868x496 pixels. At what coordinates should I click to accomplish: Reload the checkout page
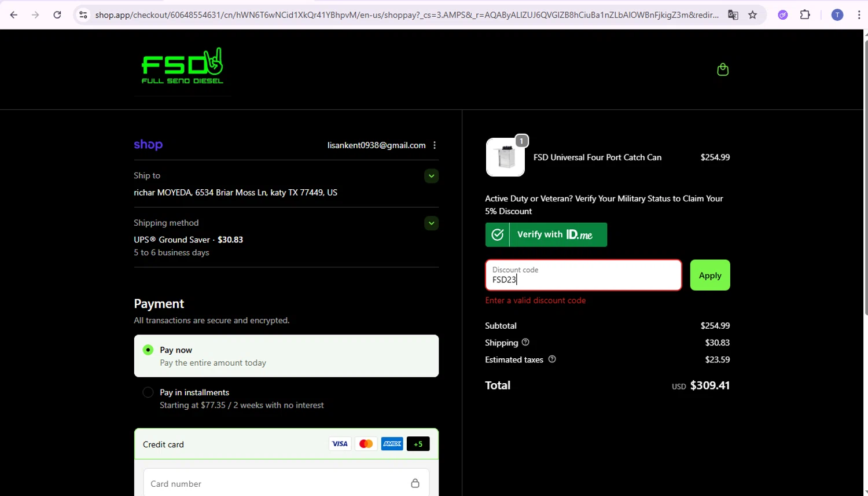pyautogui.click(x=57, y=15)
